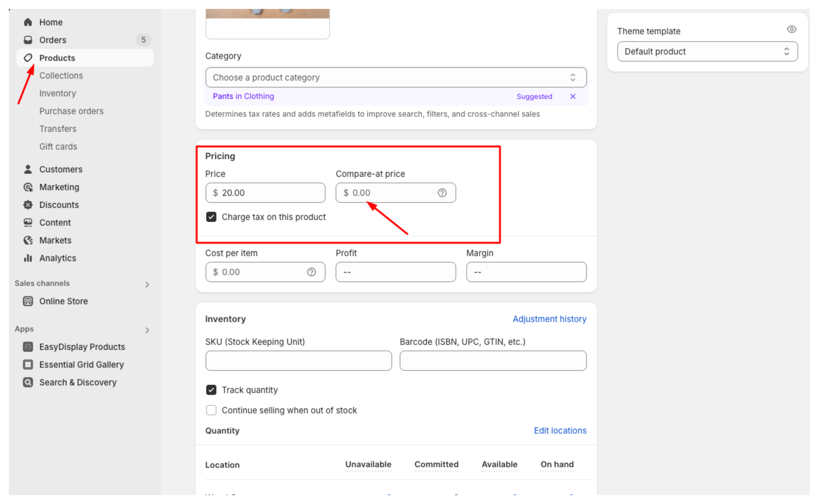Click the Price field showing 20.00
Viewport: 819px width, 504px height.
pyautogui.click(x=265, y=193)
